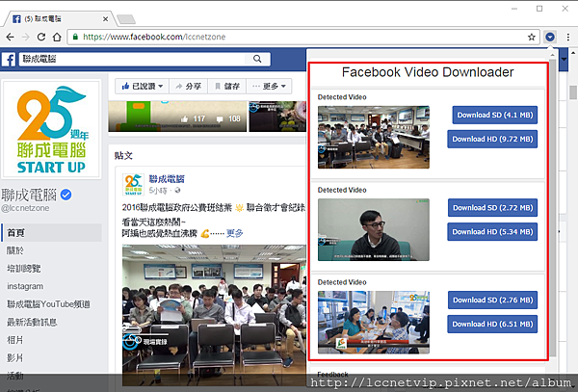Click the 5小時 post timestamp
This screenshot has height=392, width=578.
(158, 191)
